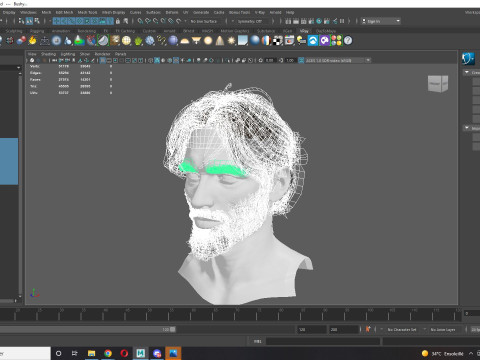Click the purple palette shelf icon
This screenshot has width=480, height=360.
tap(324, 41)
